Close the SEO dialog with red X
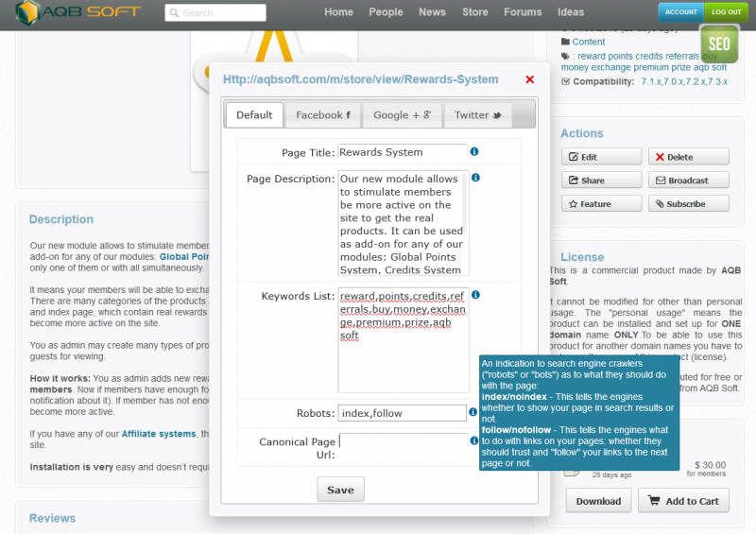This screenshot has height=534, width=756. 529,80
